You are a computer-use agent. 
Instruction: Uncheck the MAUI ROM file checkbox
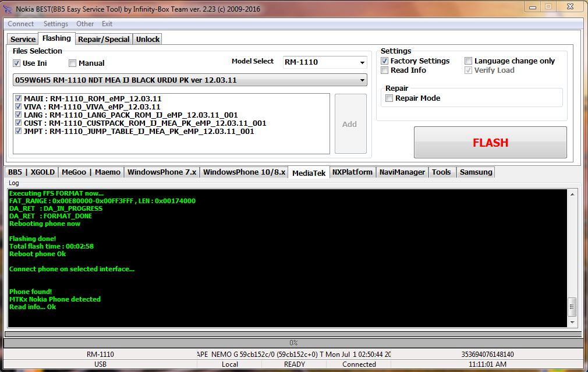19,98
